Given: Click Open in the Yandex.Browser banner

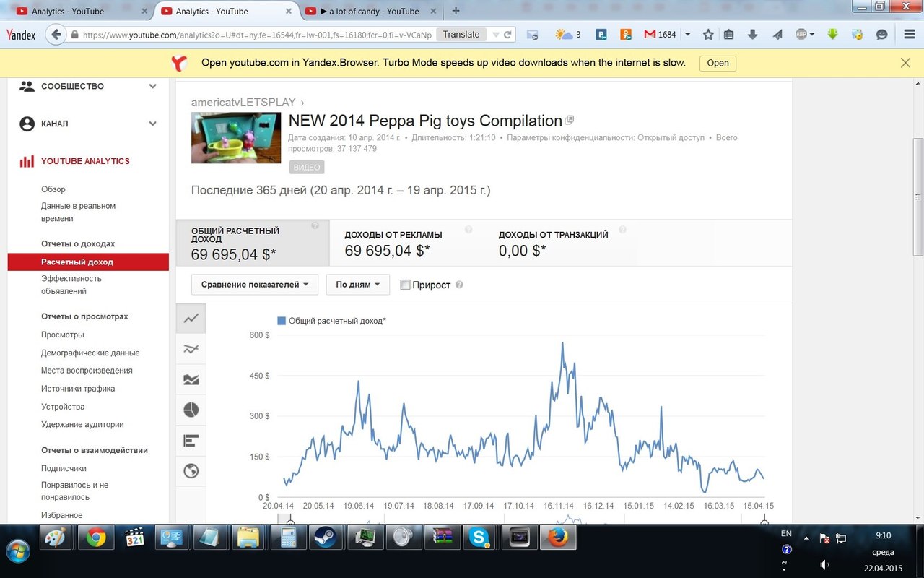Looking at the screenshot, I should tap(718, 63).
